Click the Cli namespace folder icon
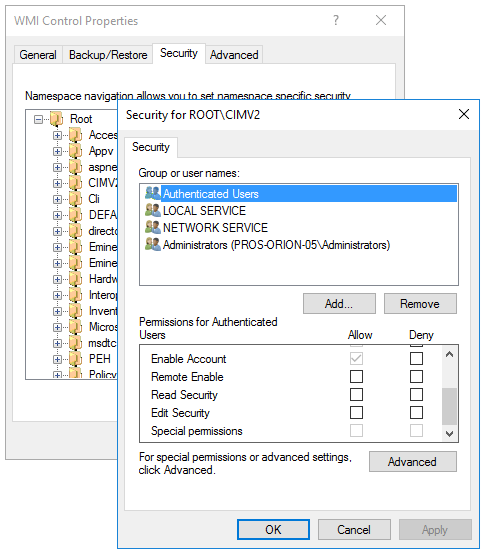The width and height of the screenshot is (484, 554). coord(76,199)
